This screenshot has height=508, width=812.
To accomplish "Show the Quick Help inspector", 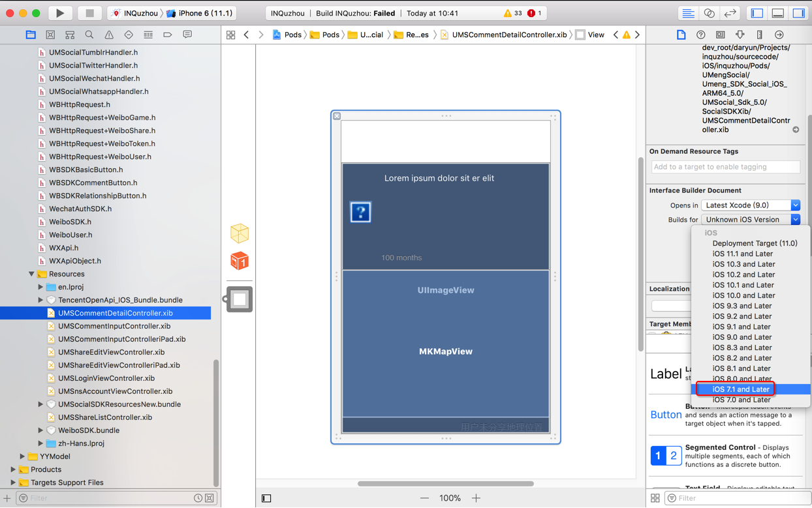I will point(700,35).
